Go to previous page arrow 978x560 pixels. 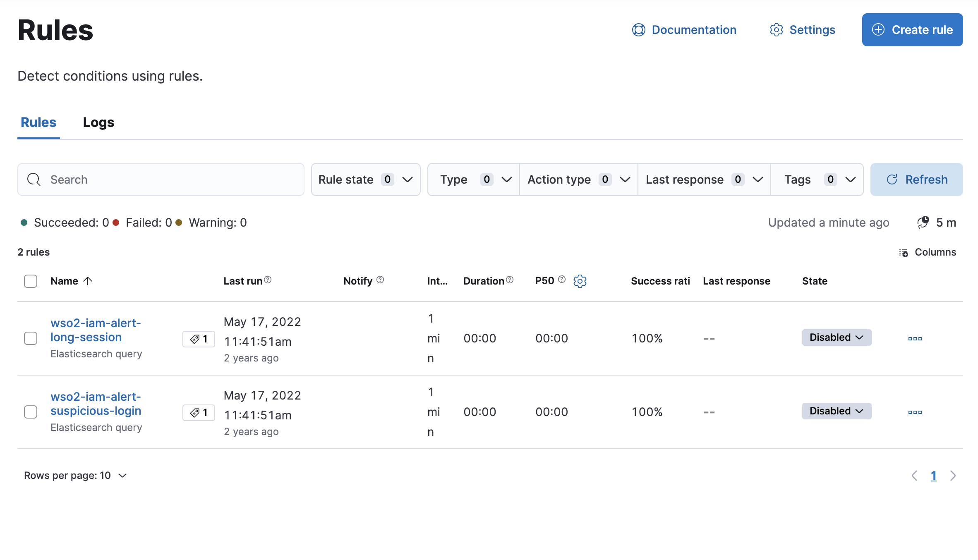(914, 476)
